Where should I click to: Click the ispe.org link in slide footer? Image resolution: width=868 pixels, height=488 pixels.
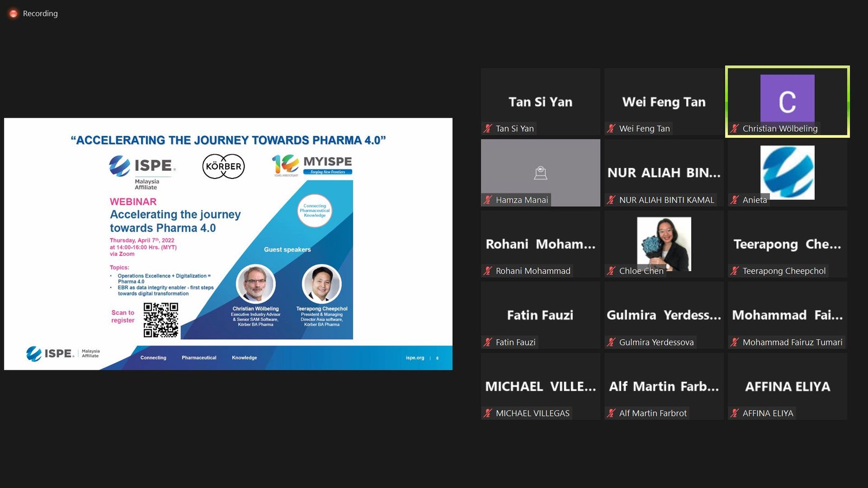[x=414, y=358]
